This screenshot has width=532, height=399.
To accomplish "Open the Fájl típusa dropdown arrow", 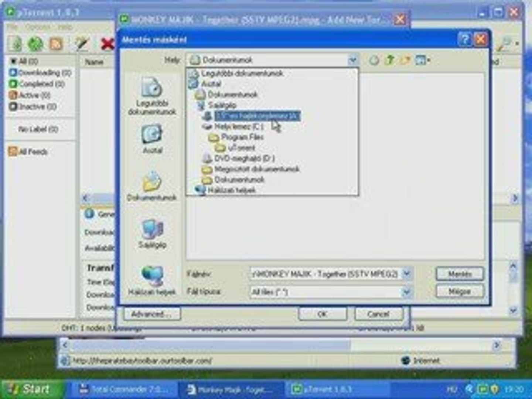I will 406,292.
